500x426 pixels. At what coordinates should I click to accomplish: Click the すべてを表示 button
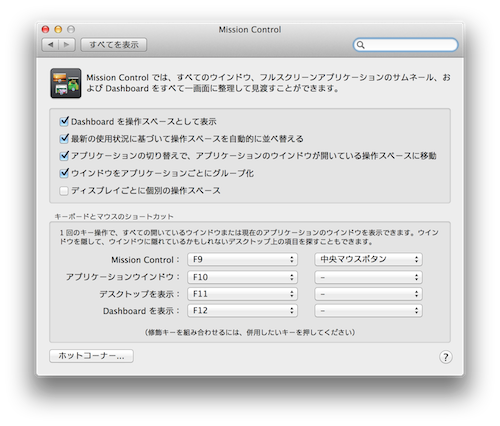pyautogui.click(x=114, y=45)
